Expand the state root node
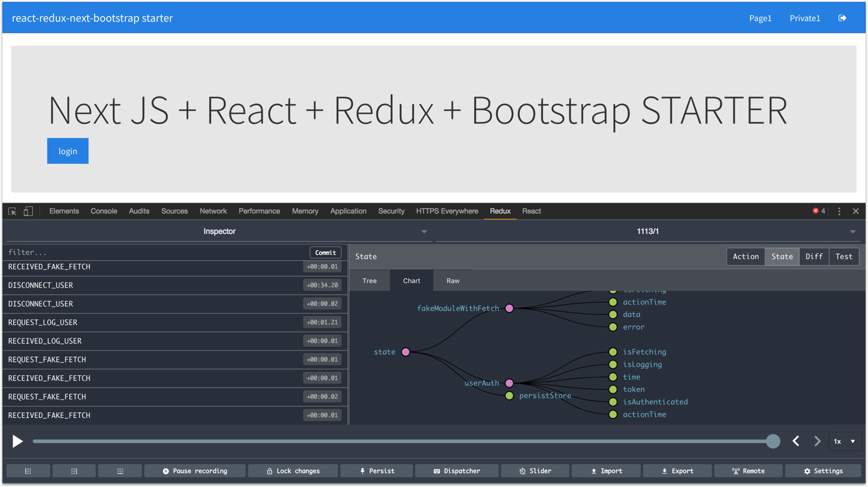 point(406,352)
